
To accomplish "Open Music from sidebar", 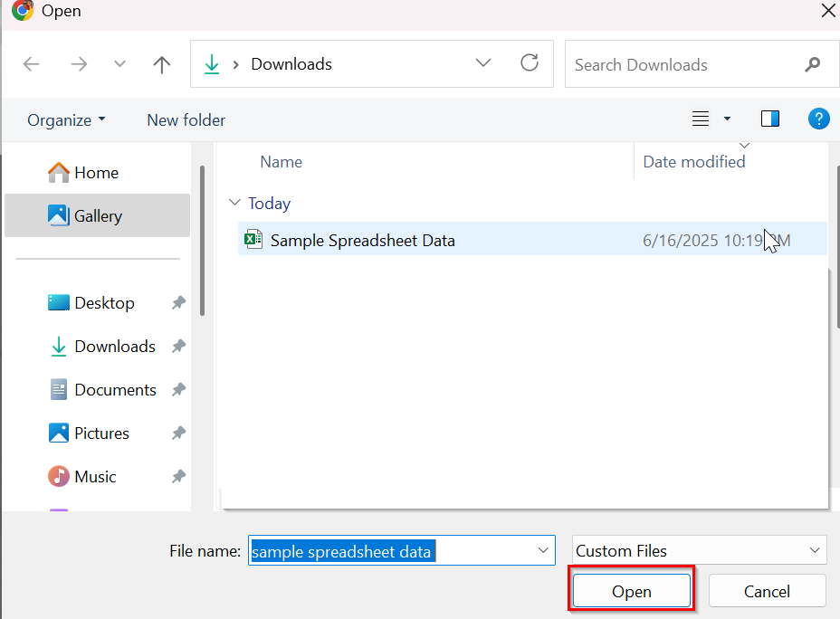I will click(x=95, y=477).
